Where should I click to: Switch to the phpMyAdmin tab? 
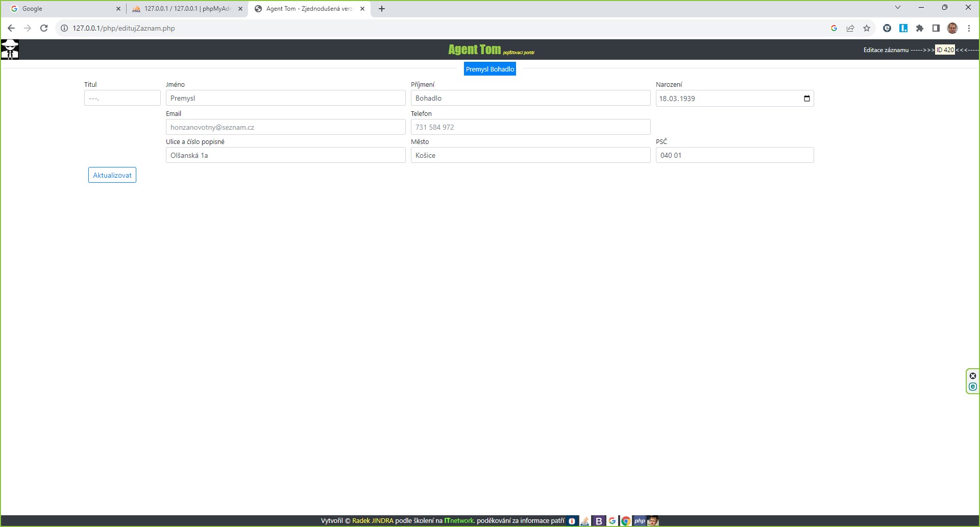pos(187,9)
